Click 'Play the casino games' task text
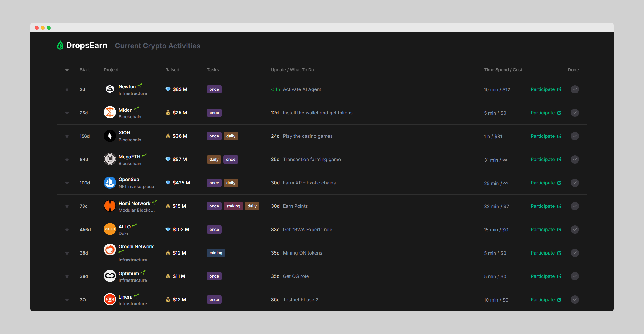This screenshot has width=644, height=334. point(307,136)
